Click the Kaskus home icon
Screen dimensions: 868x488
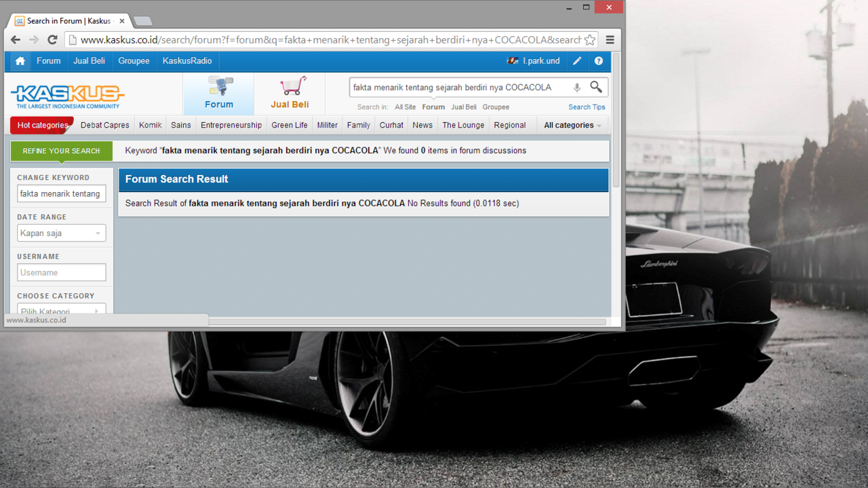coord(20,61)
